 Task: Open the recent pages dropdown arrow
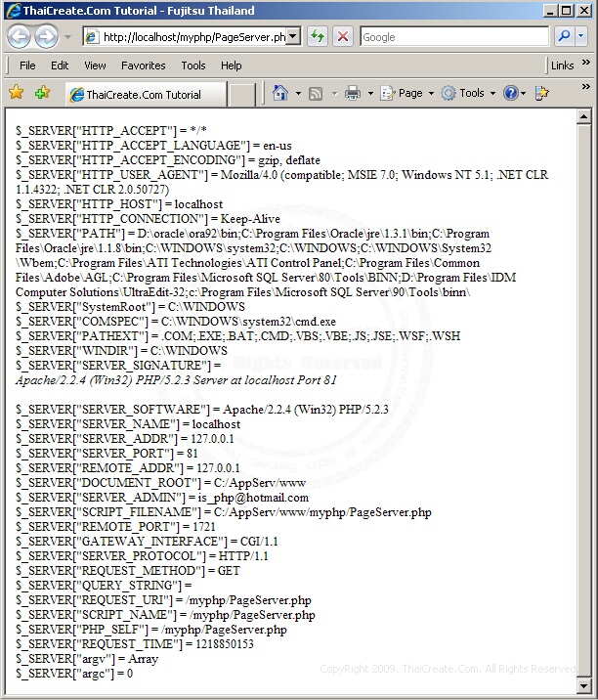coord(67,37)
